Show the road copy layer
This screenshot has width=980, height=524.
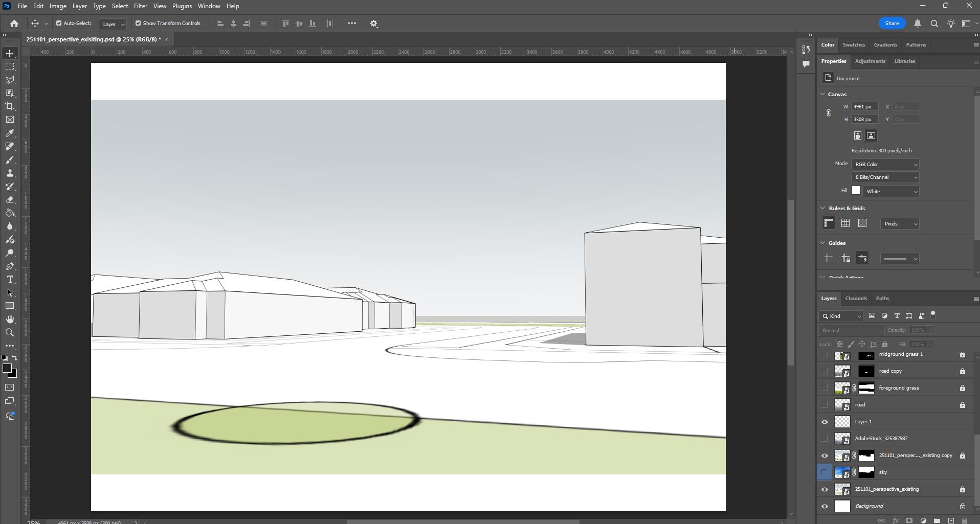[x=825, y=371]
